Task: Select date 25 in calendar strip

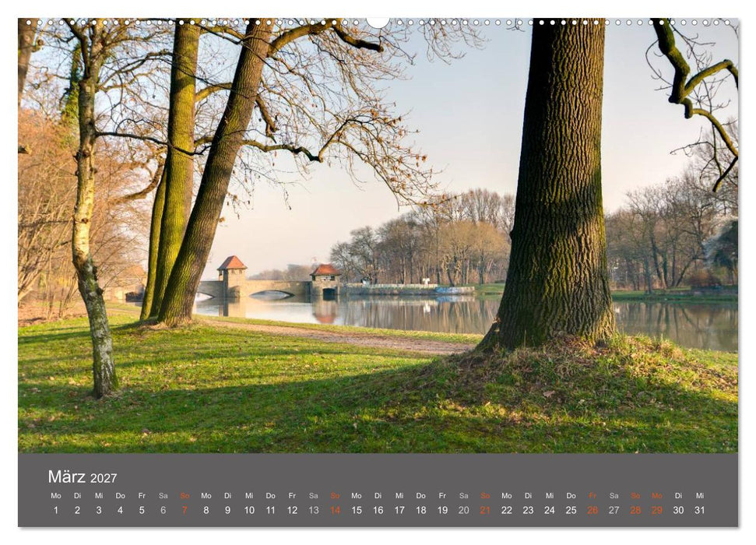Action: click(x=571, y=510)
